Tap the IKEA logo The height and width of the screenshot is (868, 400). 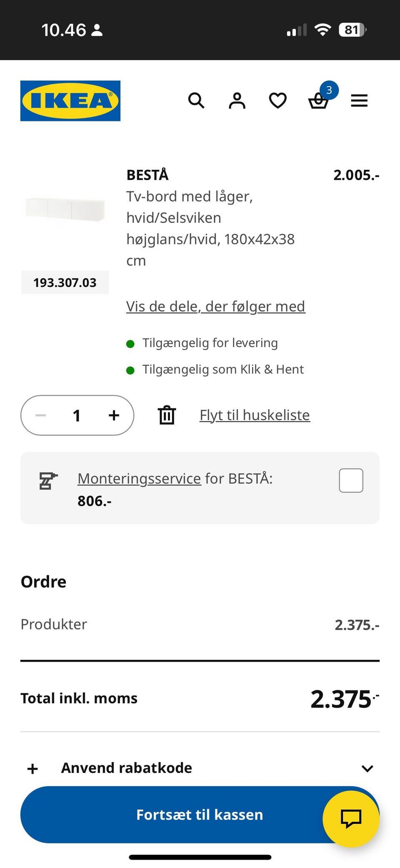coord(70,101)
